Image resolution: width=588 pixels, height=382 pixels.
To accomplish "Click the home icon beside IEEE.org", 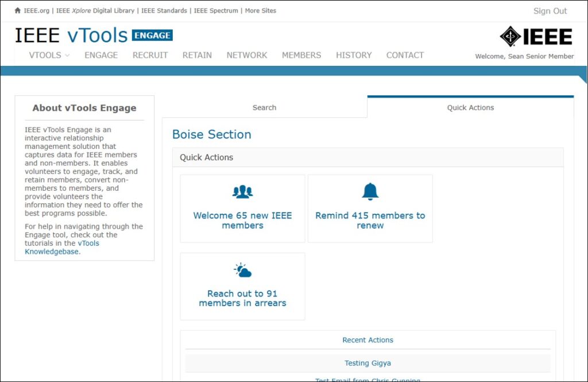I will (x=17, y=10).
